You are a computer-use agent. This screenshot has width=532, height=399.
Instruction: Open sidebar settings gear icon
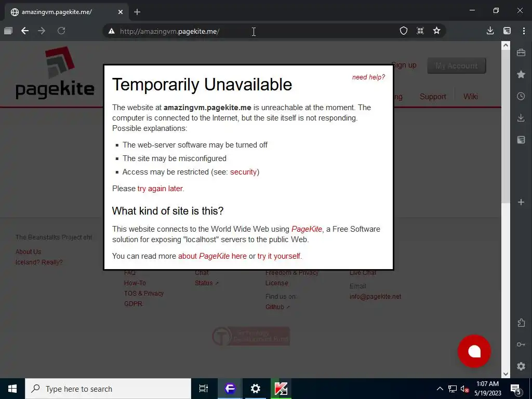pos(521,366)
